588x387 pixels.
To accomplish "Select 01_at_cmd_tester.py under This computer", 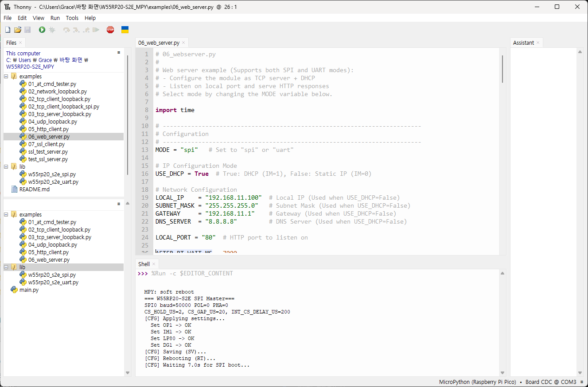I will click(52, 84).
